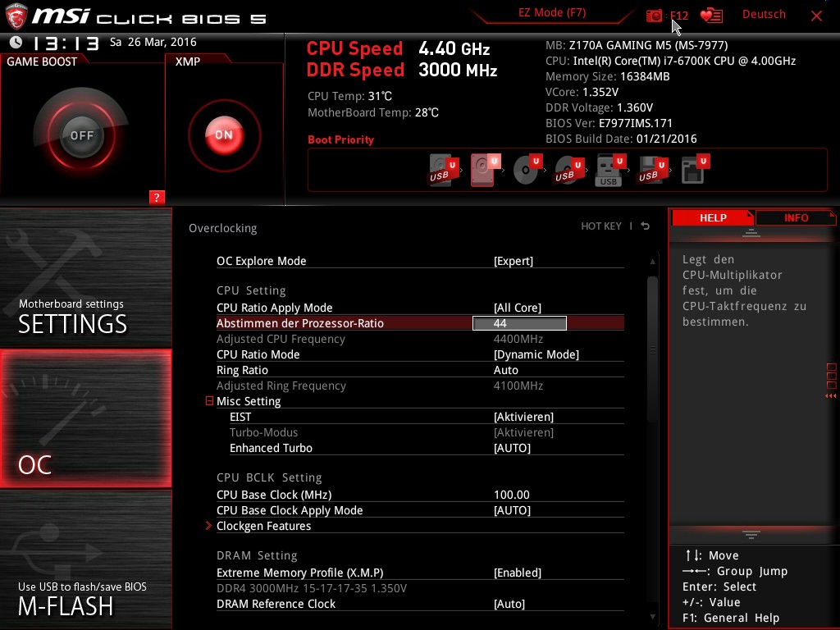
Task: Collapse the Misc Setting group
Action: 209,400
